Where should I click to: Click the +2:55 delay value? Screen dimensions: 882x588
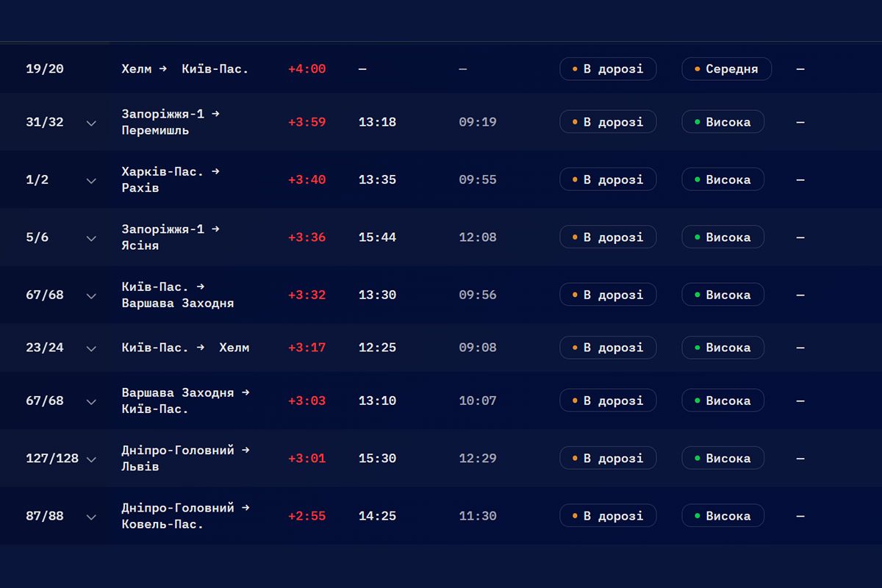coord(307,516)
